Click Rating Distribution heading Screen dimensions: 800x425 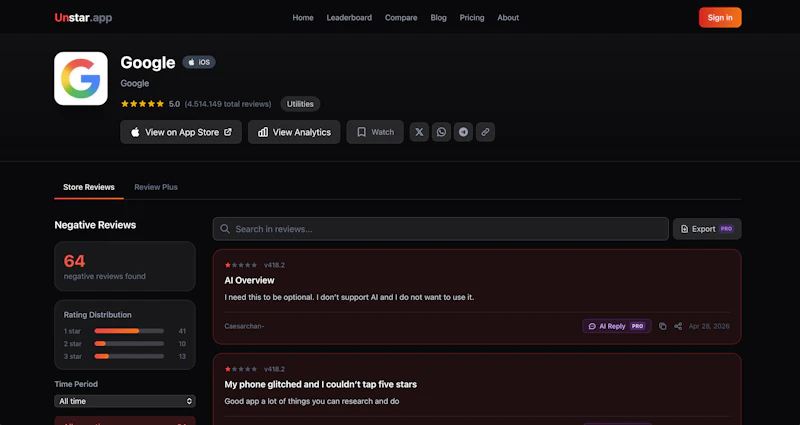tap(97, 315)
